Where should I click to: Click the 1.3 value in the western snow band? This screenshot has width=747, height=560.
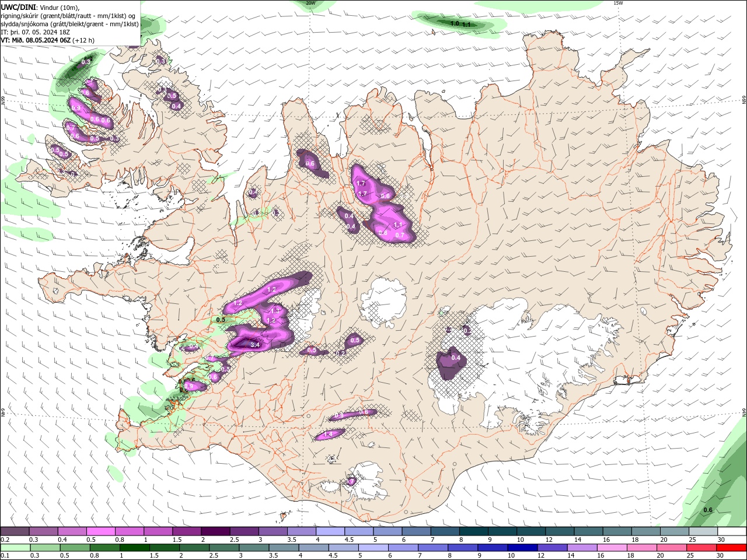(275, 311)
